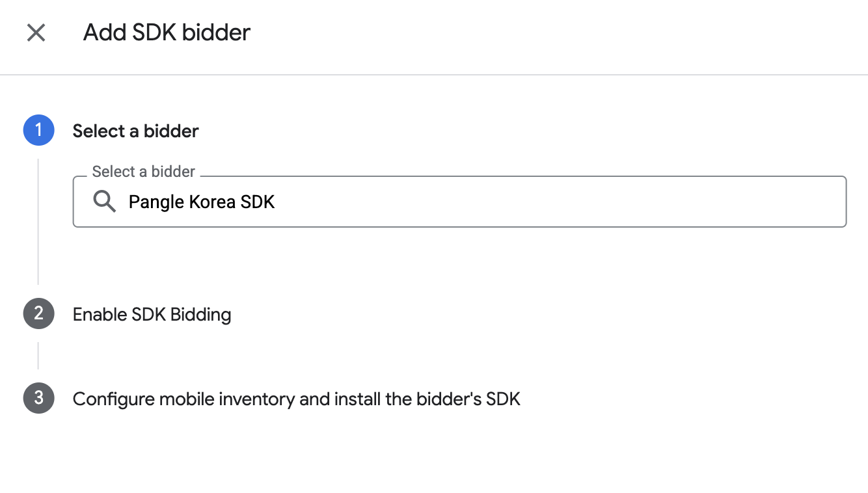Click the word 'Bidding' in step 2
868x493 pixels.
tap(200, 315)
